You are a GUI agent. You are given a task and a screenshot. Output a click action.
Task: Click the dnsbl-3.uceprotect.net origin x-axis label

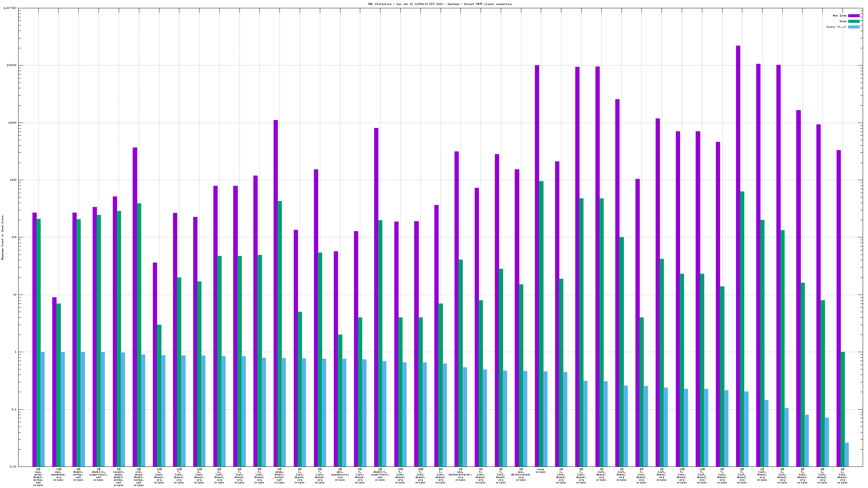click(380, 474)
